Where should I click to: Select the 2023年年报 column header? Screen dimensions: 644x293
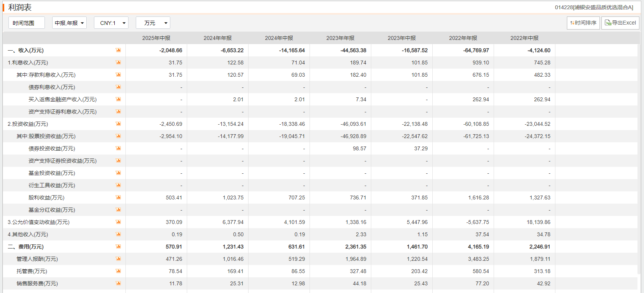click(340, 38)
